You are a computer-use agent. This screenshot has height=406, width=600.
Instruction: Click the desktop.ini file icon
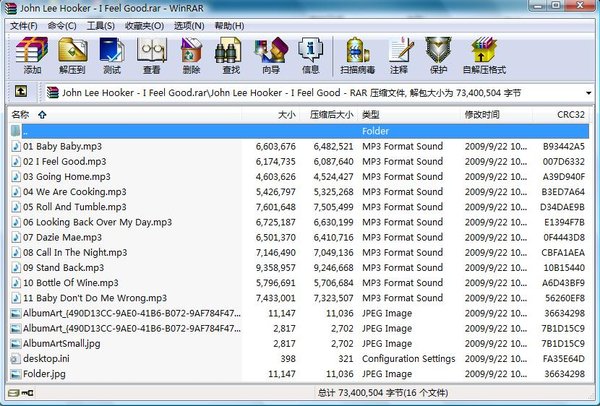pos(16,359)
